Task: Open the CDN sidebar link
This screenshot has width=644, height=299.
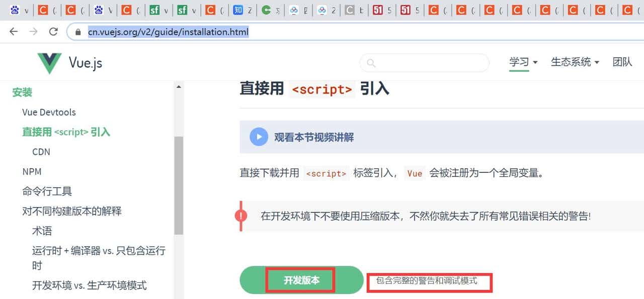Action: (x=41, y=152)
